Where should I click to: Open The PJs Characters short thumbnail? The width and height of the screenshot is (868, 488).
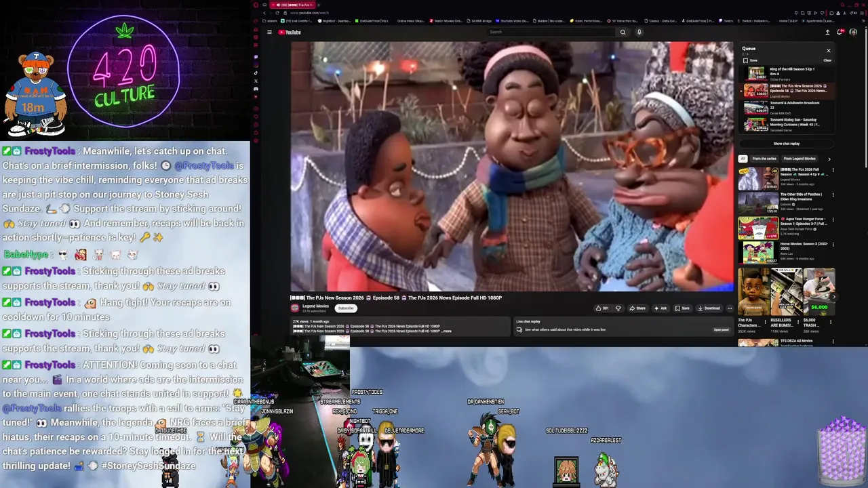[753, 291]
